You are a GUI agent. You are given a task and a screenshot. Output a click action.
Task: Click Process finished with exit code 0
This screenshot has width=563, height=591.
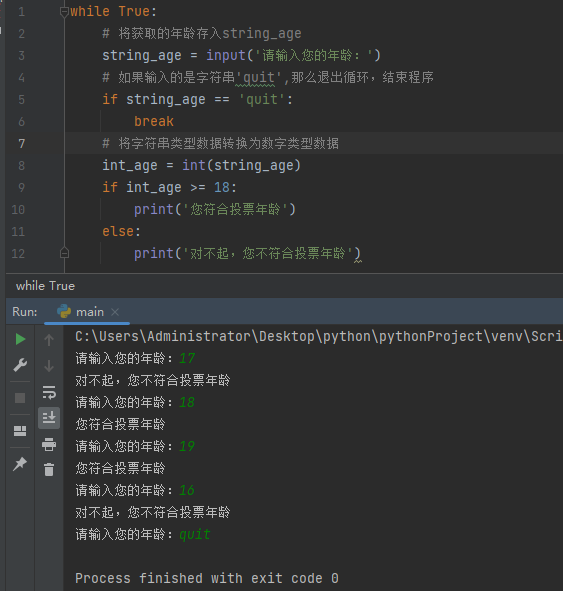(207, 578)
